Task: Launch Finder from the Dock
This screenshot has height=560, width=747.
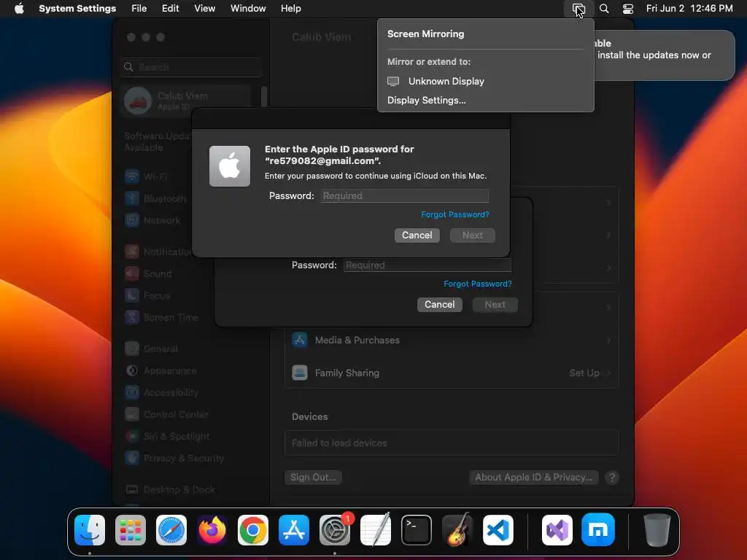Action: [90, 530]
